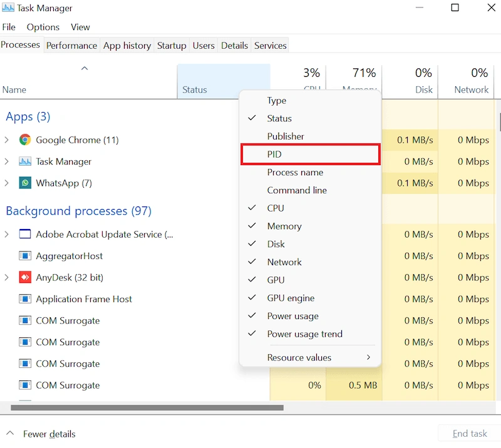Expand the Google Chrome process group
This screenshot has width=501, height=448.
7,140
